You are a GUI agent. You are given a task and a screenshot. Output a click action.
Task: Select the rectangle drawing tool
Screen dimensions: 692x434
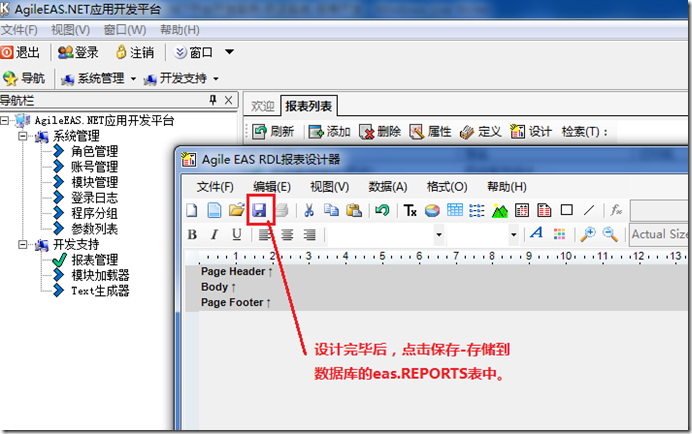(x=567, y=210)
